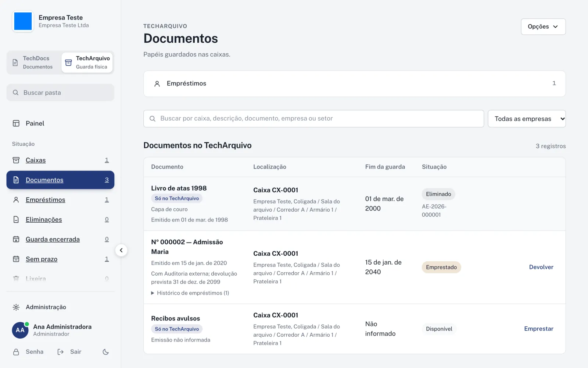This screenshot has width=588, height=368.
Task: Click the Localização column header
Action: pos(270,167)
